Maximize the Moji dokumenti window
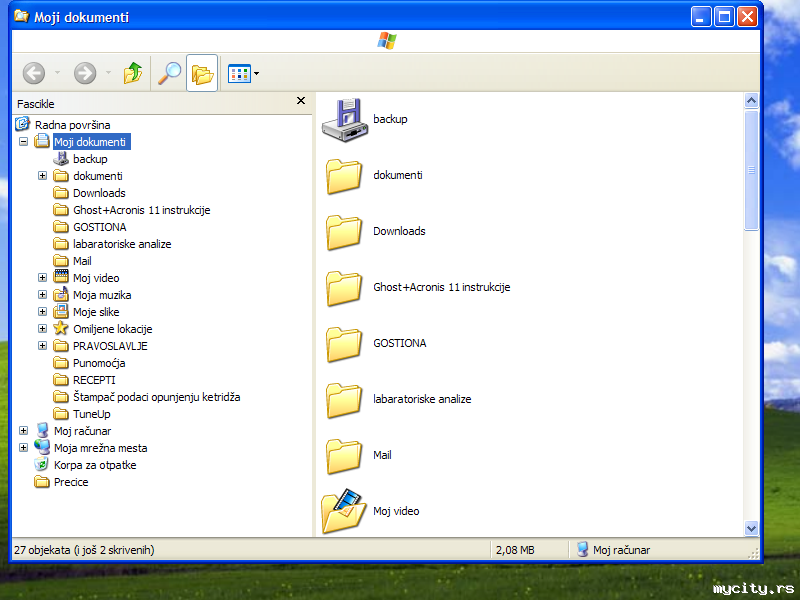The image size is (800, 600). point(724,17)
